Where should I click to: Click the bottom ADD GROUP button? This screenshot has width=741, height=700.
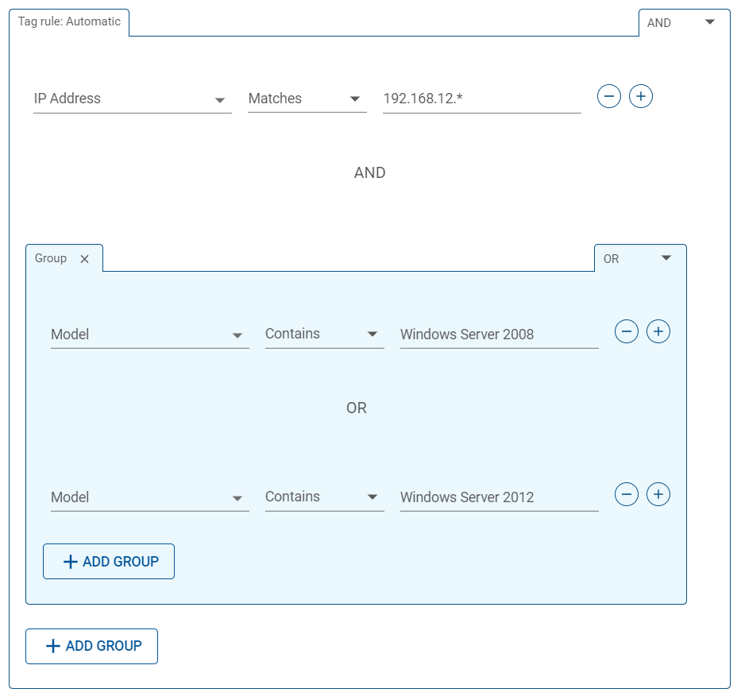click(91, 646)
